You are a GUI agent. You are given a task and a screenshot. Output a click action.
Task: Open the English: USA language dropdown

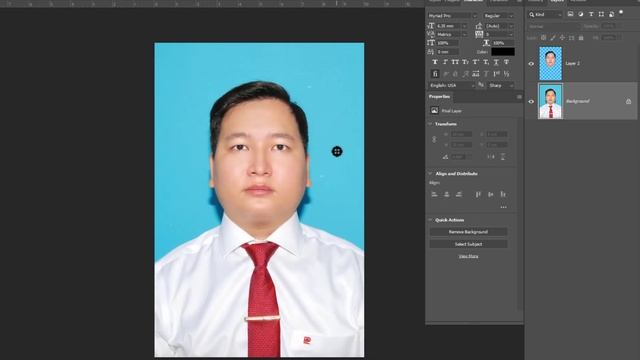click(x=452, y=85)
